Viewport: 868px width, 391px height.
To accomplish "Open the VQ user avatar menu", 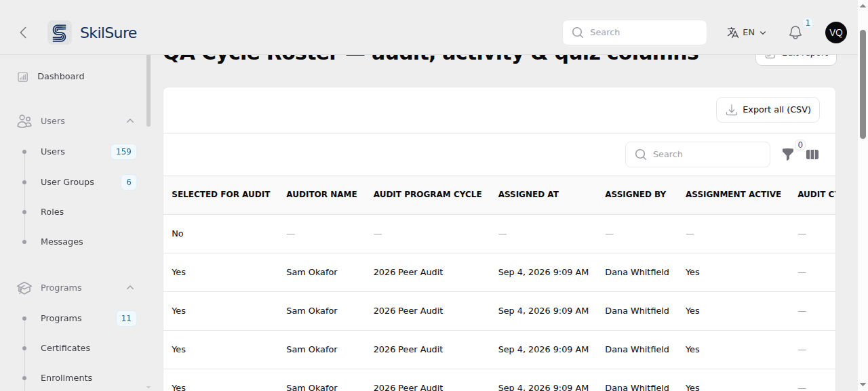I will click(836, 33).
